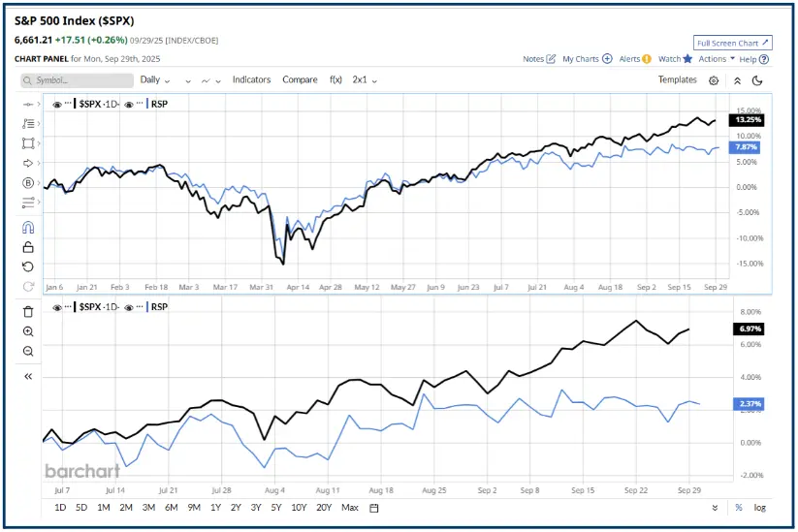
Task: Open the Actions dropdown menu
Action: (x=717, y=59)
